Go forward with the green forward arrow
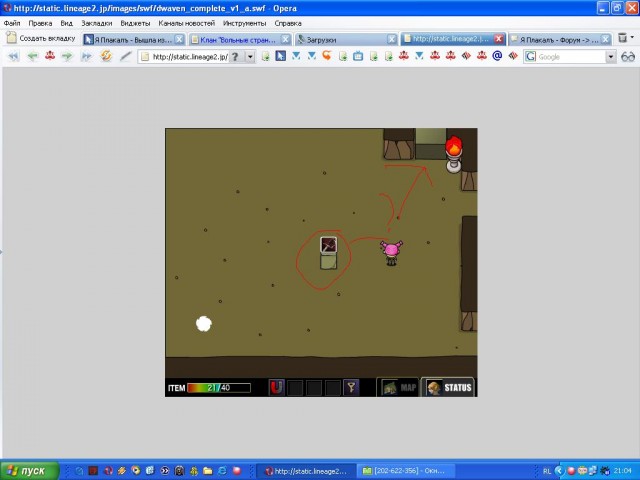Screen dimensions: 640x480 coord(67,56)
